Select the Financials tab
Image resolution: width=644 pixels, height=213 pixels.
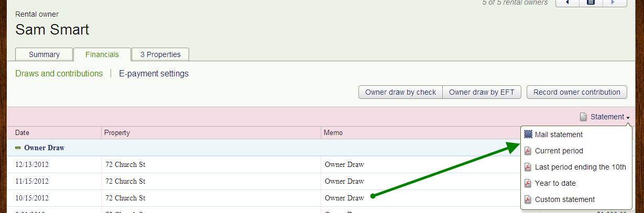[102, 54]
